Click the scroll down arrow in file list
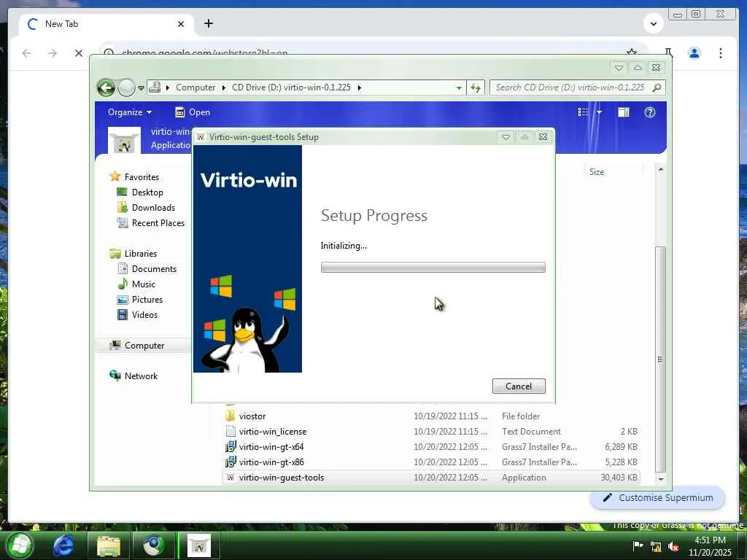The width and height of the screenshot is (747, 560). [660, 478]
